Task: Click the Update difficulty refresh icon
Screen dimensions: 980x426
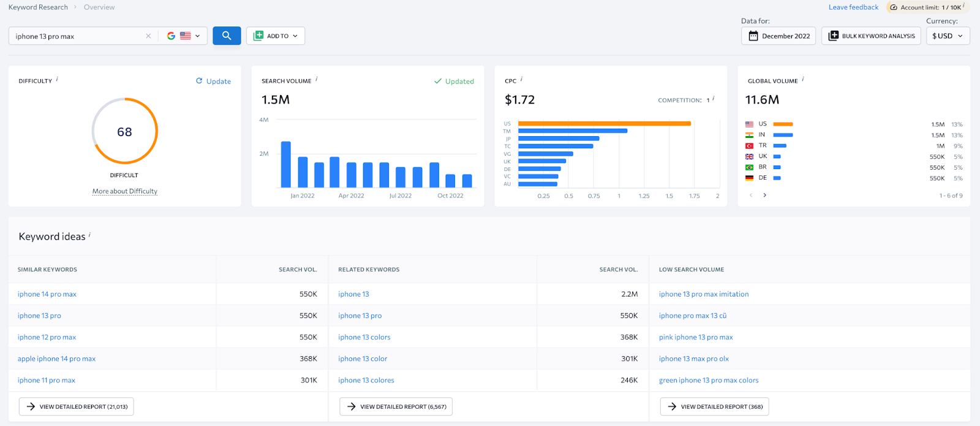Action: [x=199, y=81]
